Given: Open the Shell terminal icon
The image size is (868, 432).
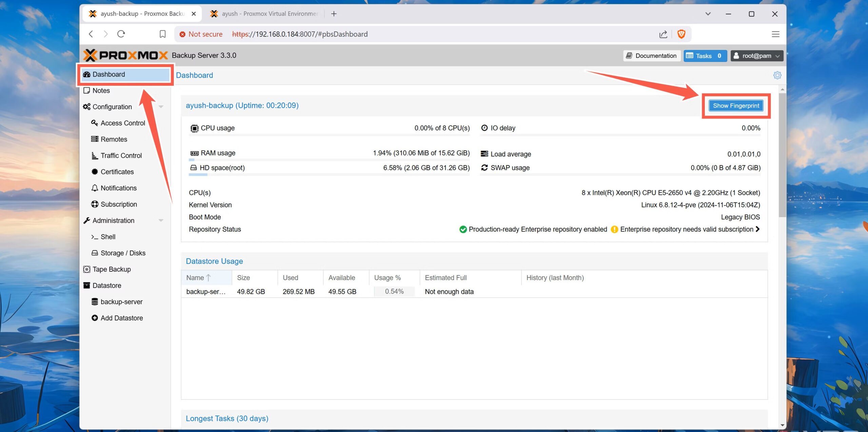Looking at the screenshot, I should pyautogui.click(x=95, y=237).
